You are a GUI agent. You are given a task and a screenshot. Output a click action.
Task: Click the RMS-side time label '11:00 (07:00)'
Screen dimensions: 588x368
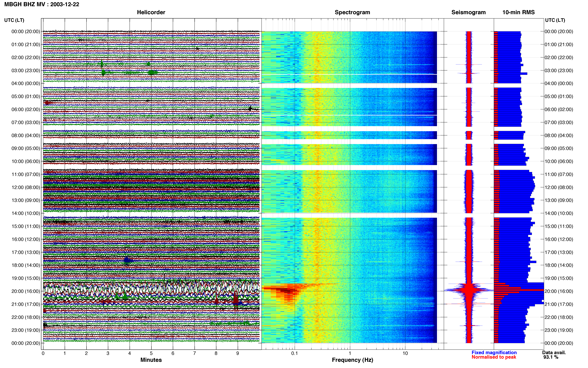(559, 175)
